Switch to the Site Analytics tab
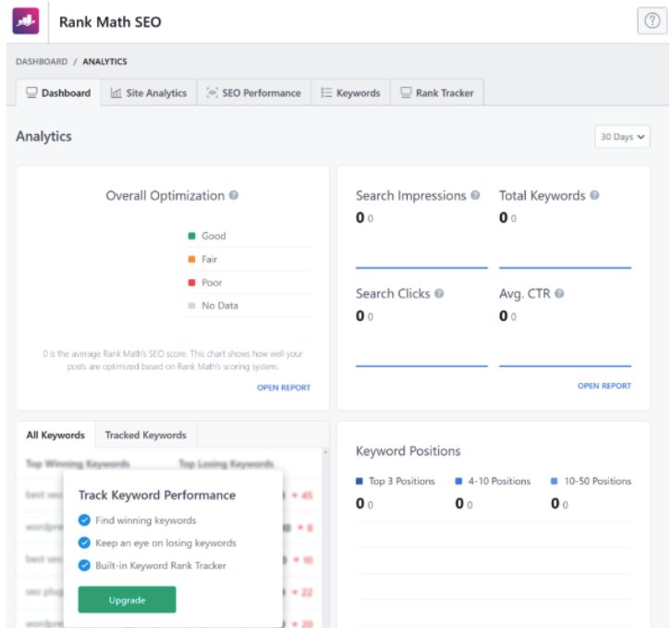The image size is (672, 628). pyautogui.click(x=149, y=92)
